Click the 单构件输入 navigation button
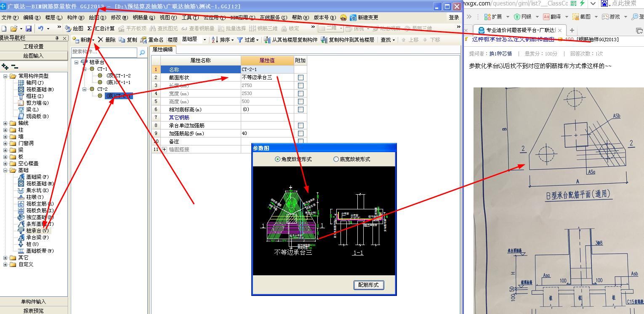This screenshot has width=644, height=314. point(34,302)
